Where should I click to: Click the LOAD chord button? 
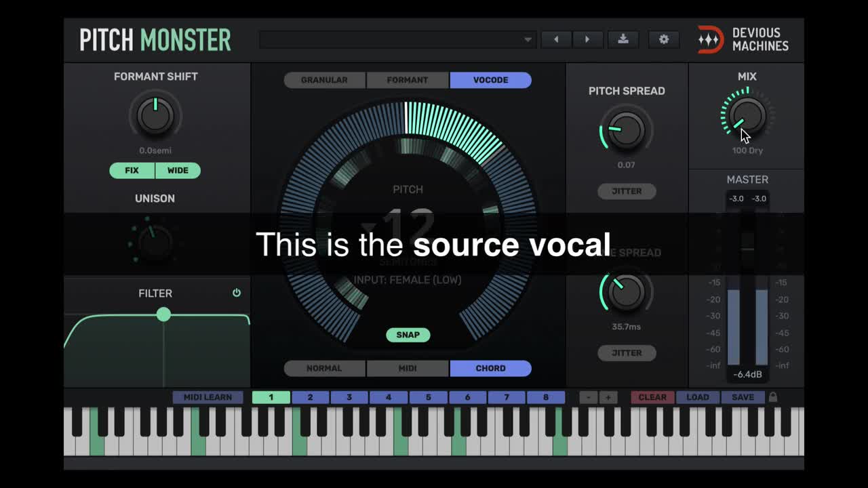pyautogui.click(x=697, y=397)
